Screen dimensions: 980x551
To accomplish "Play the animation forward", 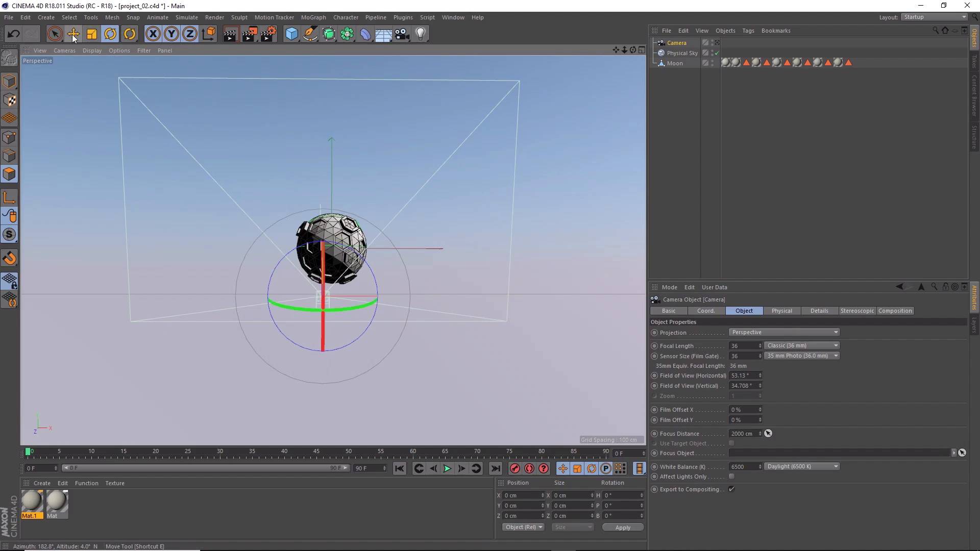I will click(x=447, y=469).
